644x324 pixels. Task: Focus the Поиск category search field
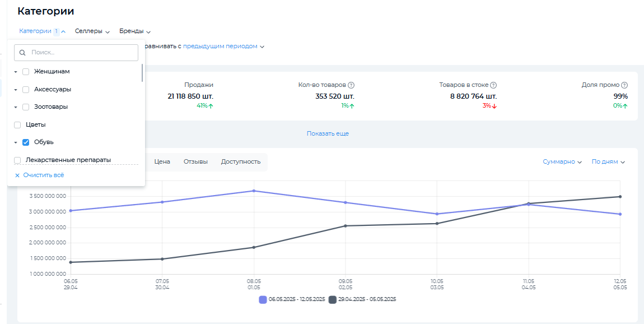click(81, 53)
